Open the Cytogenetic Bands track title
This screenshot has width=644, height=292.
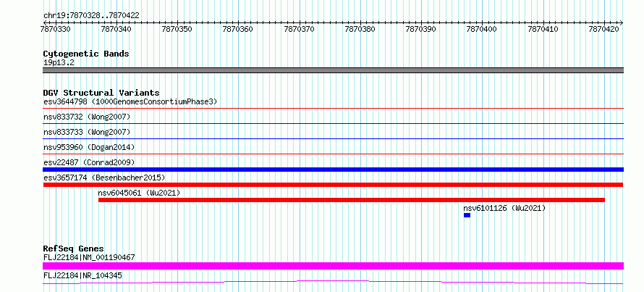pos(86,54)
